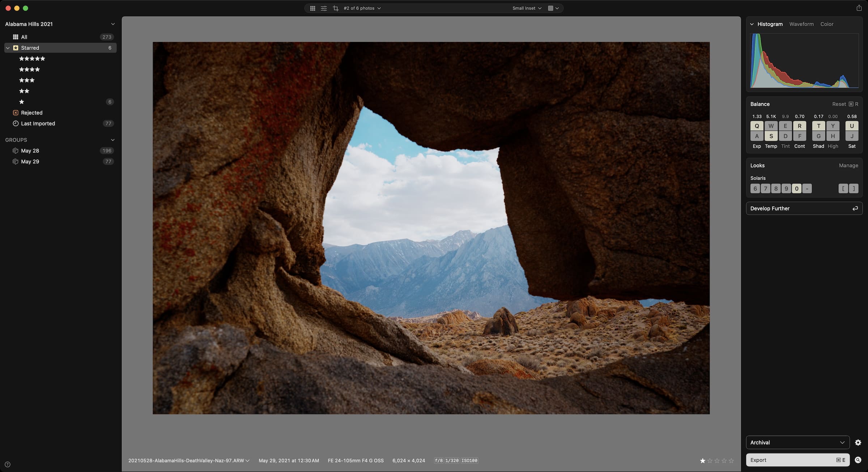Open Last Imported collection

[x=60, y=123]
